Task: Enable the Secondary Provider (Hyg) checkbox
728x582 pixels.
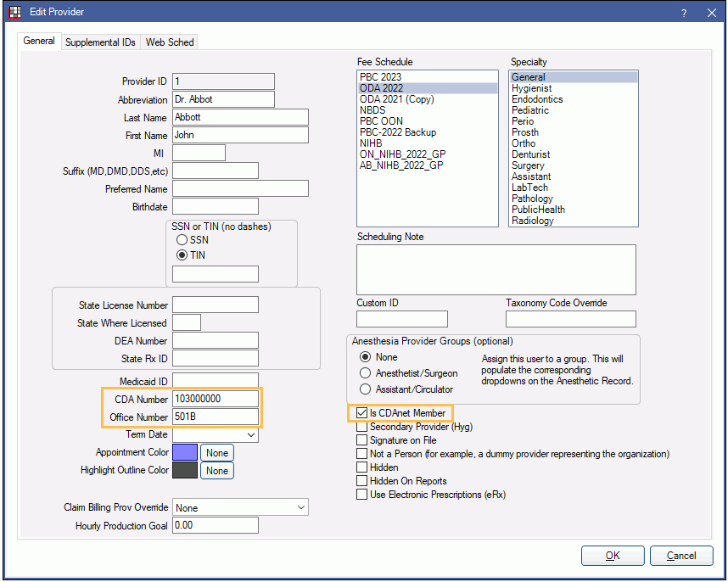Action: [x=361, y=427]
